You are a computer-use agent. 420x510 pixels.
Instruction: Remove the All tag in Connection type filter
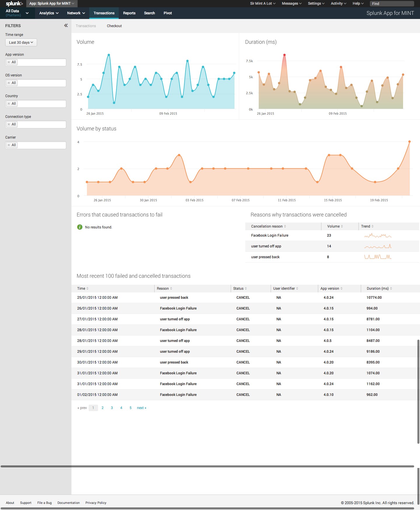[9, 124]
